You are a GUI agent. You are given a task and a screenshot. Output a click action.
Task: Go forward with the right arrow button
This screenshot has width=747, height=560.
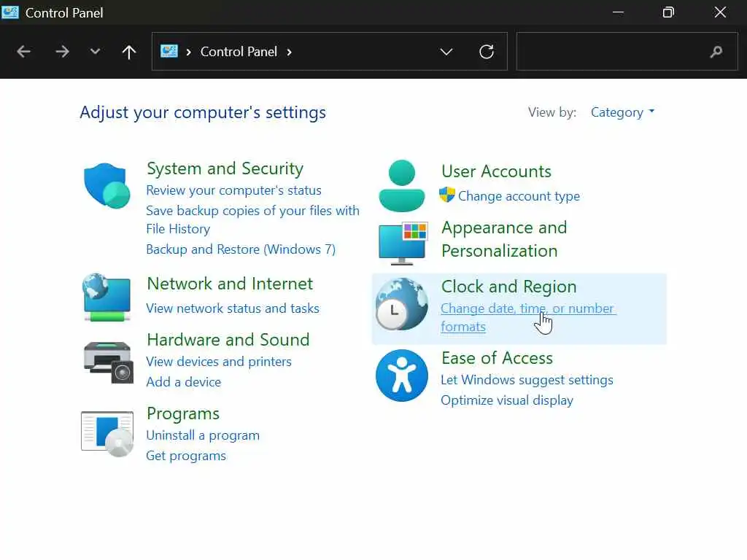tap(62, 52)
